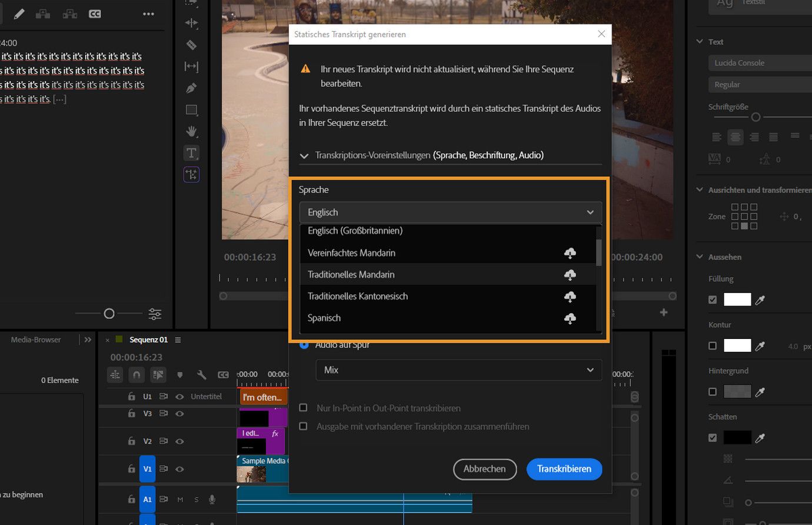Click download icon next to Spanisch
The height and width of the screenshot is (525, 812).
[x=570, y=318]
